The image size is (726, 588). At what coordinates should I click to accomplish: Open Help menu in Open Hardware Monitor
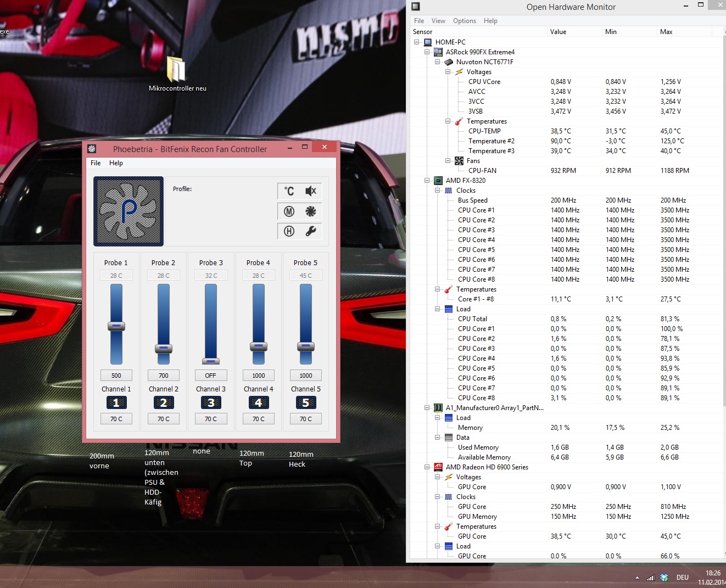point(490,21)
